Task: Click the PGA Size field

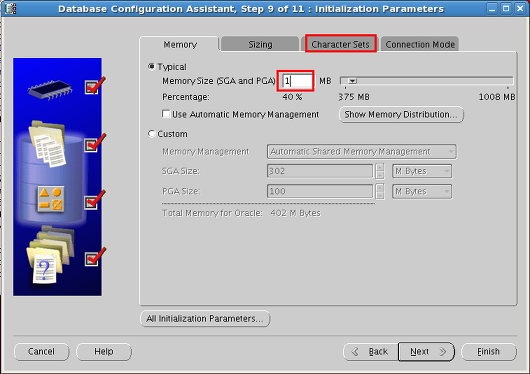Action: point(320,191)
